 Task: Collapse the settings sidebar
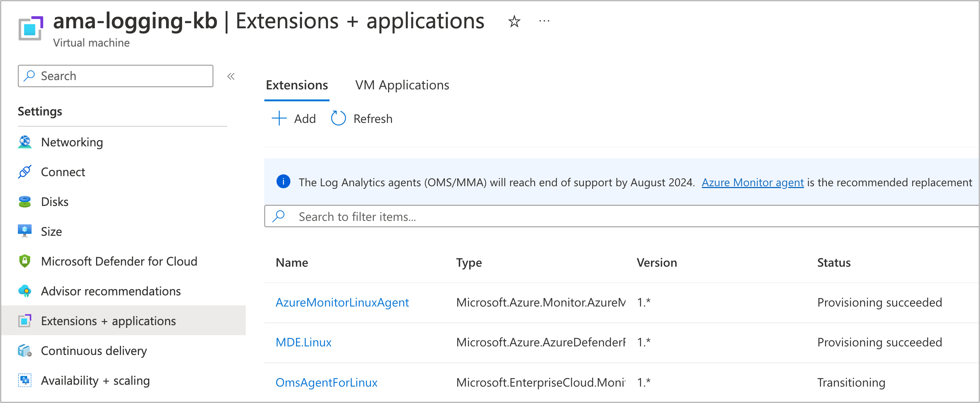(x=231, y=76)
